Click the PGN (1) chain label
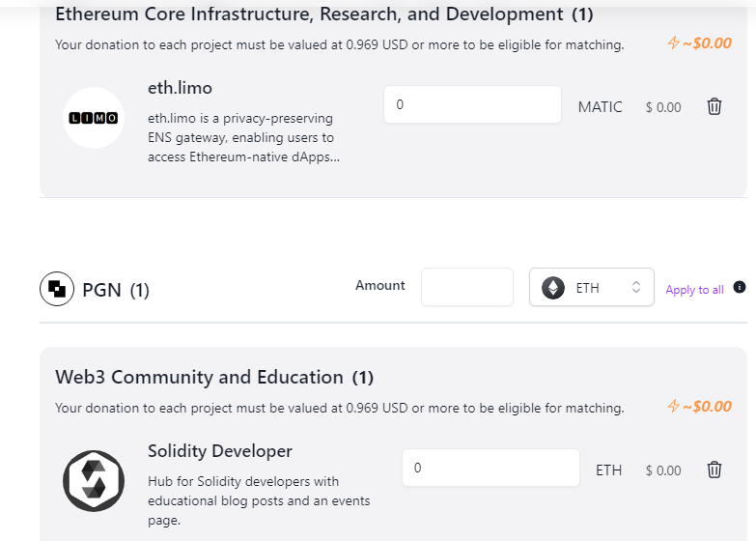This screenshot has width=756, height=541. [116, 290]
